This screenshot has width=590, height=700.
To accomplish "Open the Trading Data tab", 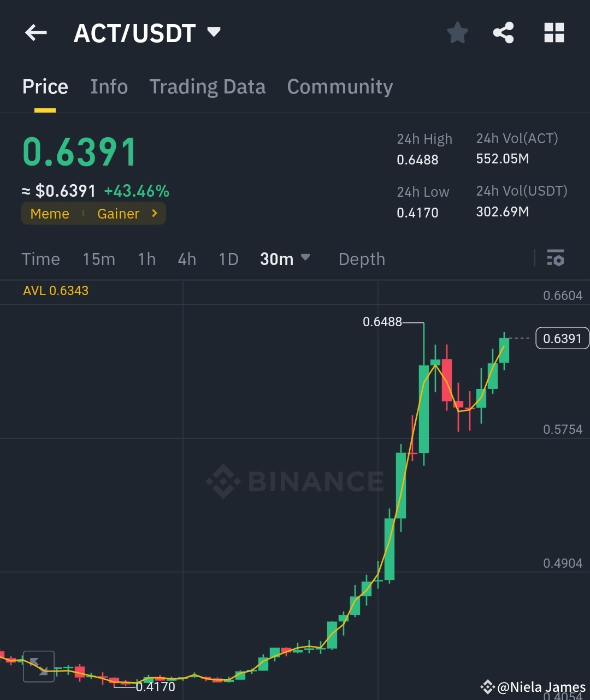I will tap(207, 86).
